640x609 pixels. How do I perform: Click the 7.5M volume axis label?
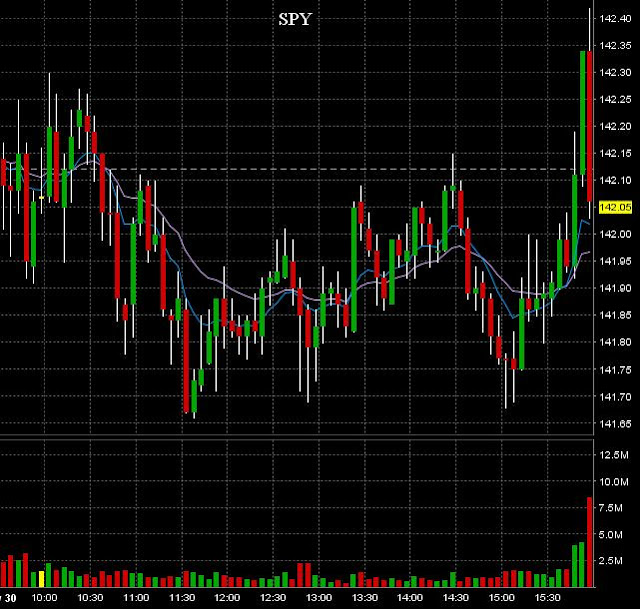click(611, 508)
